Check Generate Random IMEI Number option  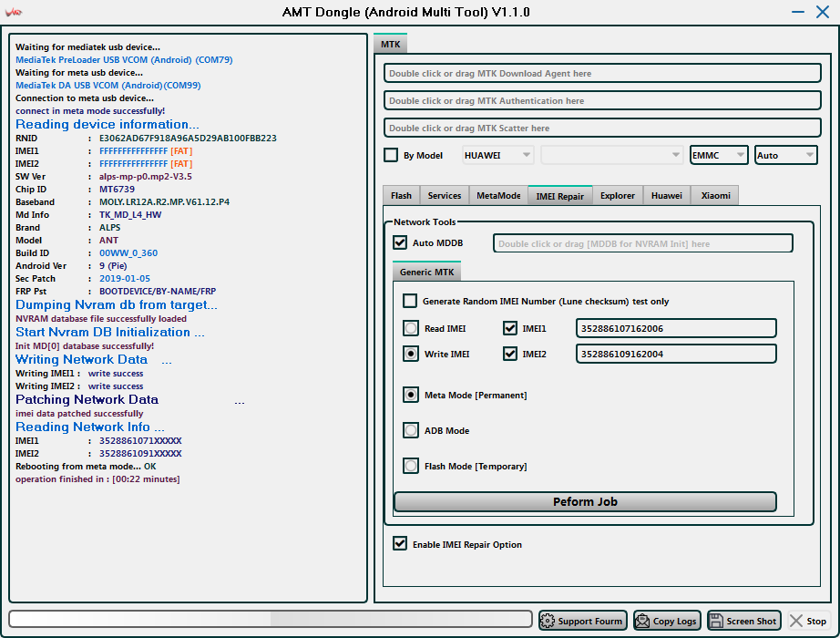[411, 301]
